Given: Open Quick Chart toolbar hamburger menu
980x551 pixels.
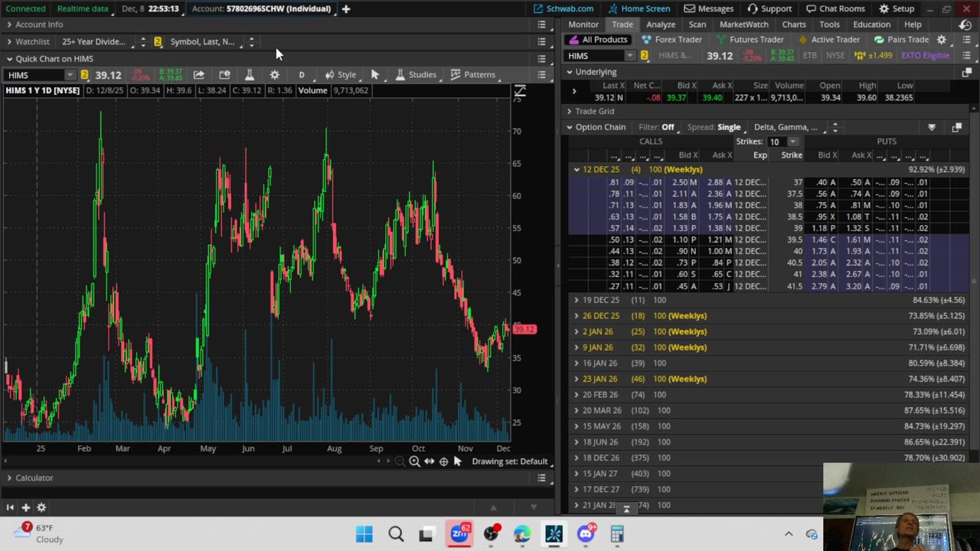Looking at the screenshot, I should [x=541, y=74].
